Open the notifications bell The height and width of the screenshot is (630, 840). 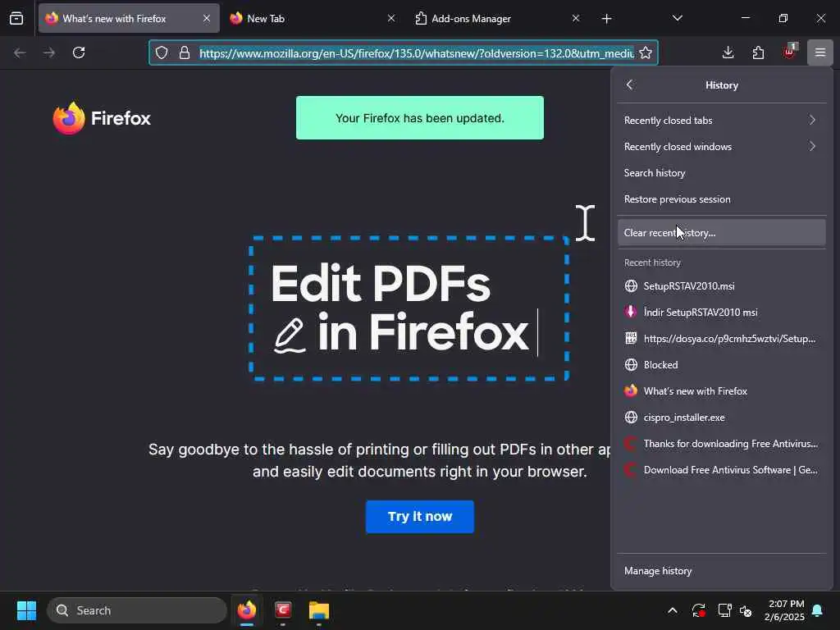[818, 610]
